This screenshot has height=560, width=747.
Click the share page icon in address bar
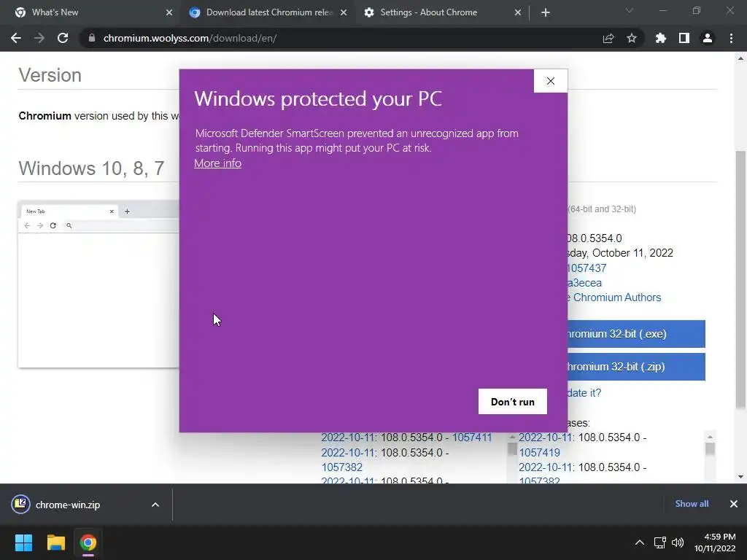(x=608, y=38)
